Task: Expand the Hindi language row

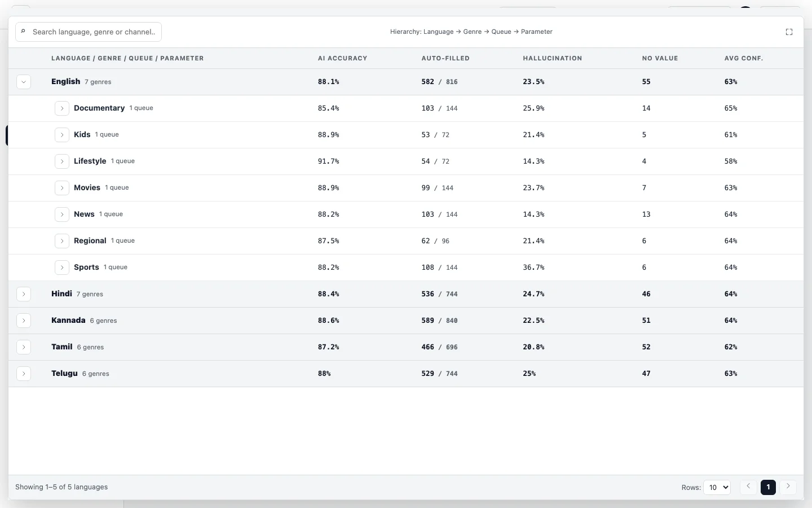Action: tap(24, 294)
